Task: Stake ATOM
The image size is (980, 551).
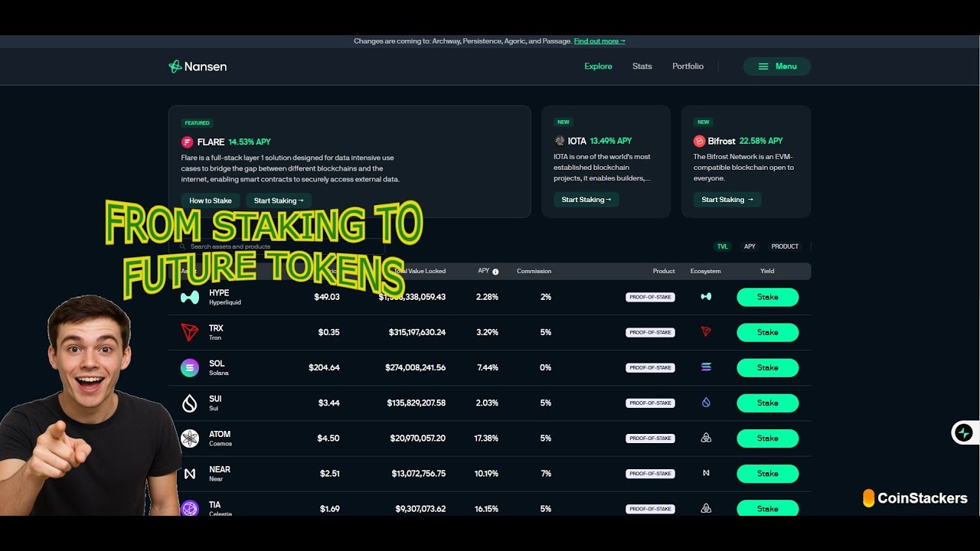Action: [x=767, y=438]
